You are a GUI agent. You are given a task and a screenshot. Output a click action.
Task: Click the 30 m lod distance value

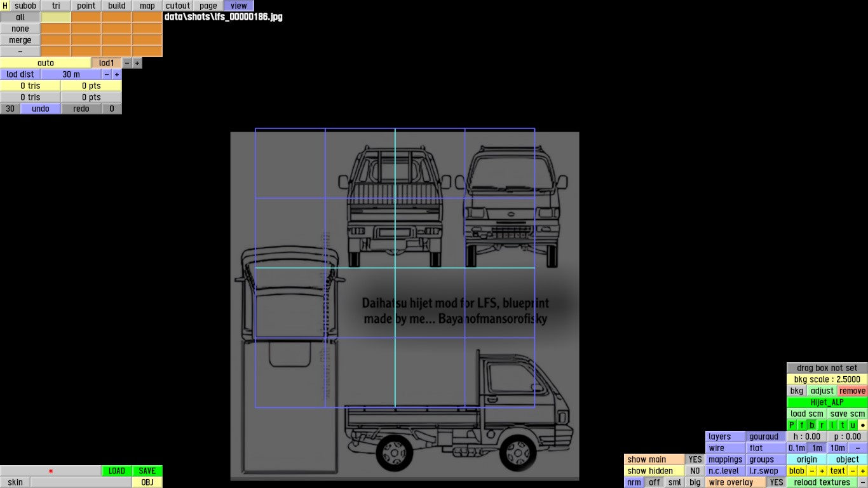pyautogui.click(x=71, y=74)
